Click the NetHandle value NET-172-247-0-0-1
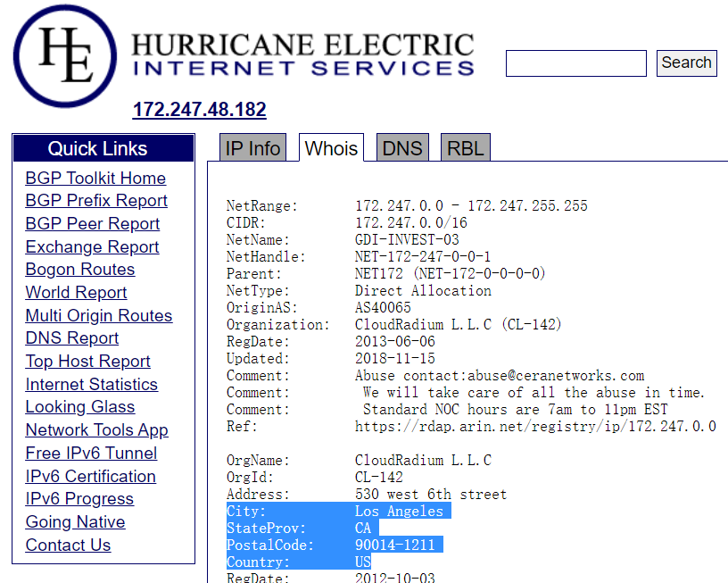This screenshot has width=728, height=583. 423,257
